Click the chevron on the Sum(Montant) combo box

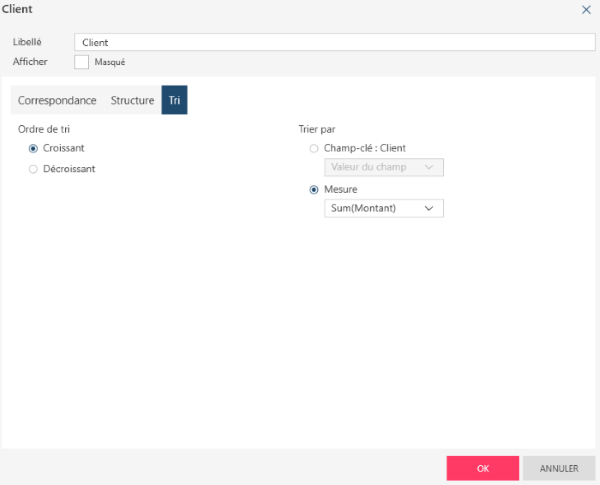click(x=429, y=208)
